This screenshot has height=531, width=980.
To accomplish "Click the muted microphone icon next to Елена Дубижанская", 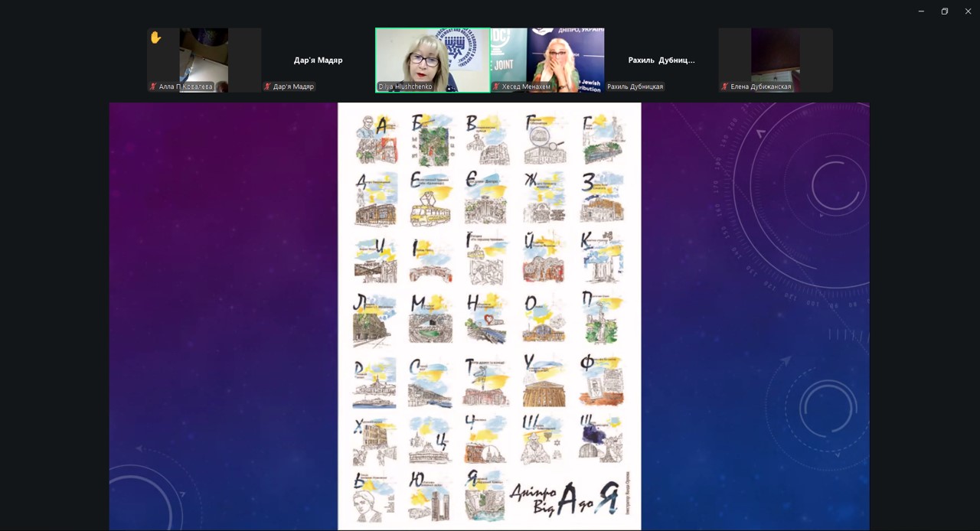I will coord(724,86).
